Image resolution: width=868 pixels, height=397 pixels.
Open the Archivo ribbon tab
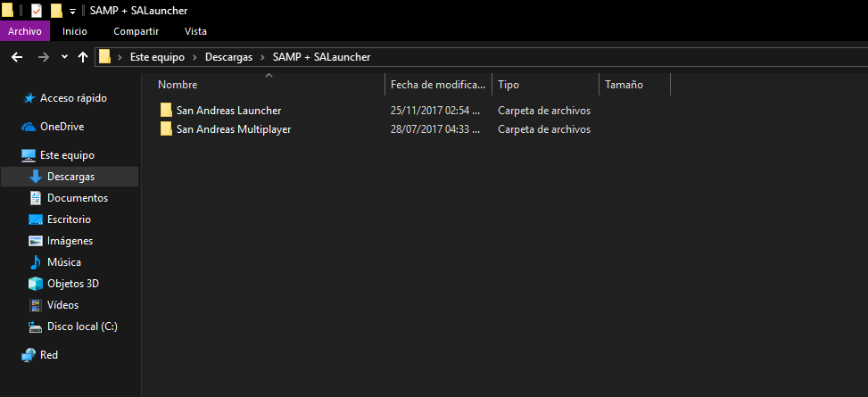click(25, 31)
